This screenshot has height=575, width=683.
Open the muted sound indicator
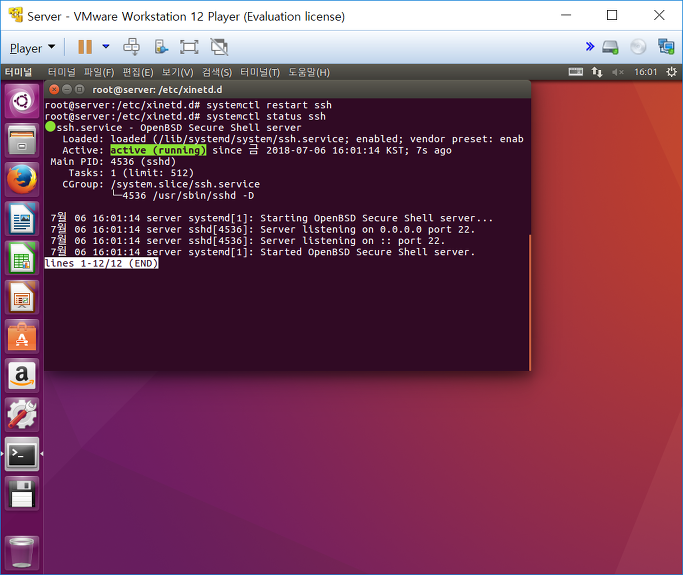click(x=618, y=72)
